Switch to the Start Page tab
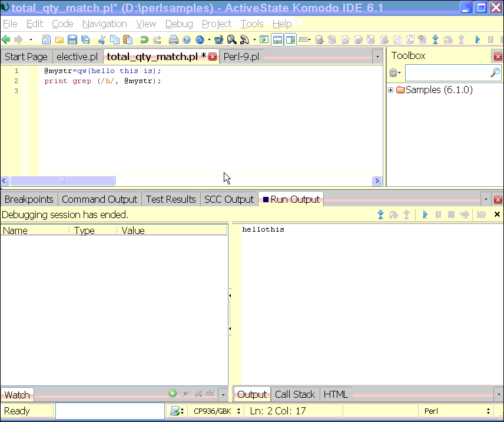 [26, 57]
